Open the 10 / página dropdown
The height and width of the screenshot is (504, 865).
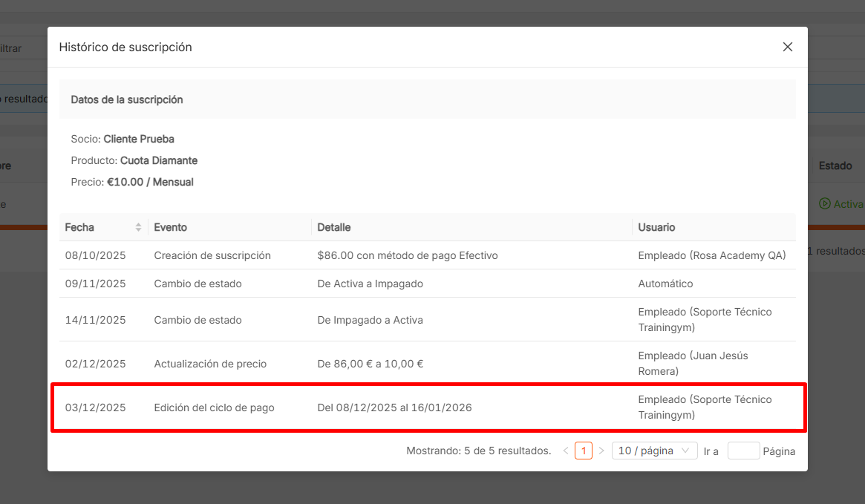654,451
